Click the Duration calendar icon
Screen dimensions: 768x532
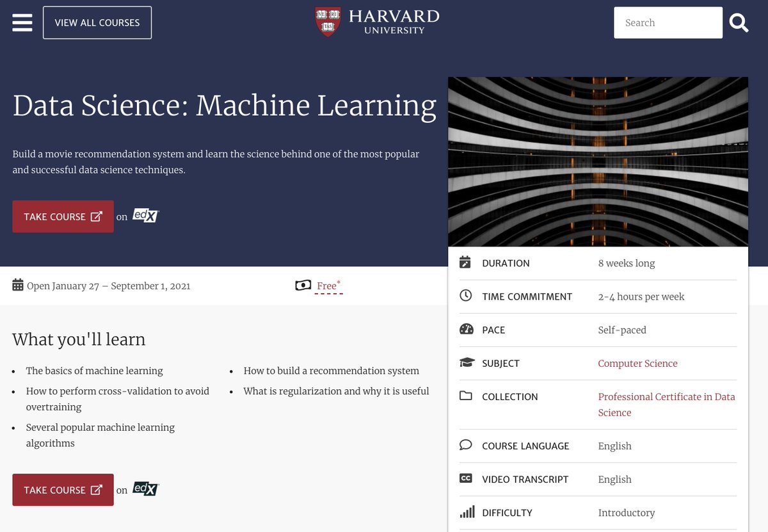(465, 262)
